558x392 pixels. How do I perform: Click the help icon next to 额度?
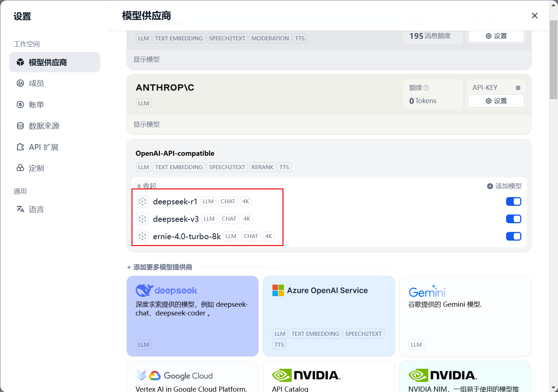pos(426,88)
